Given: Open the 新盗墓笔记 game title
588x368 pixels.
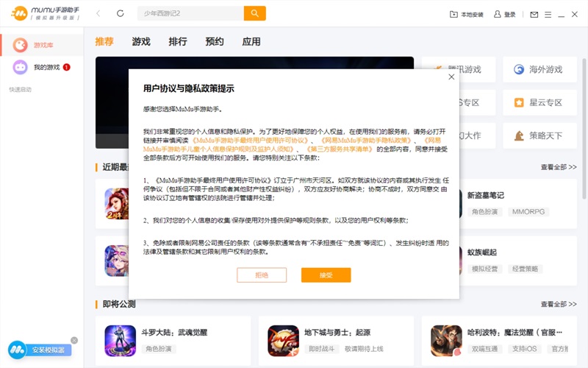Looking at the screenshot, I should point(486,195).
